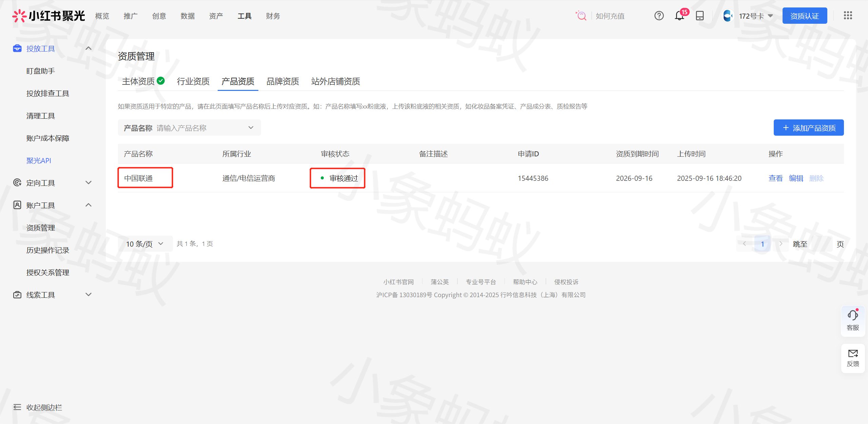Open the notification bell icon
868x424 pixels.
[679, 16]
